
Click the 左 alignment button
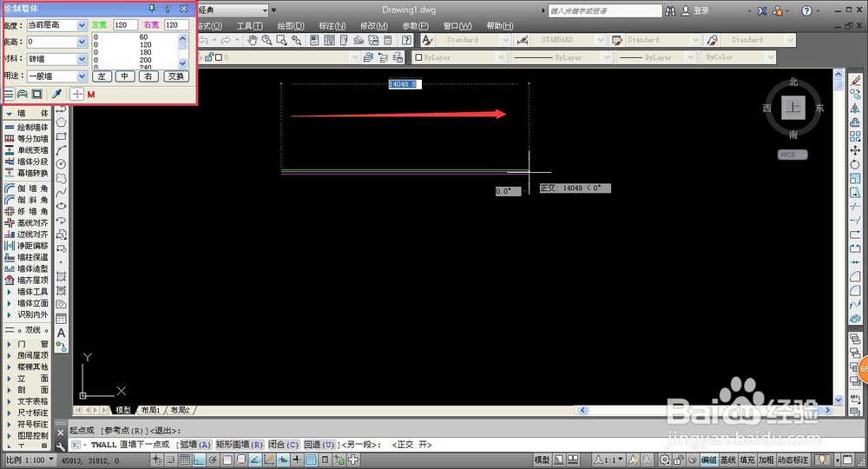click(x=102, y=76)
